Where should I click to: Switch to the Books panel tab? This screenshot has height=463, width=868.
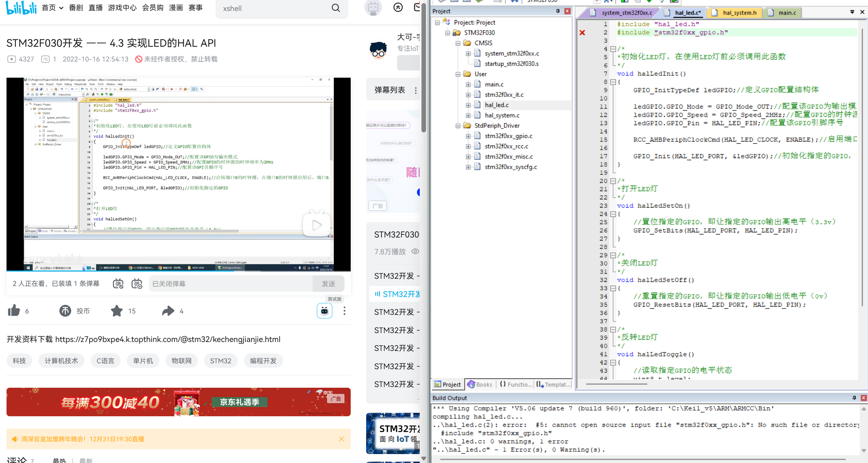[480, 384]
